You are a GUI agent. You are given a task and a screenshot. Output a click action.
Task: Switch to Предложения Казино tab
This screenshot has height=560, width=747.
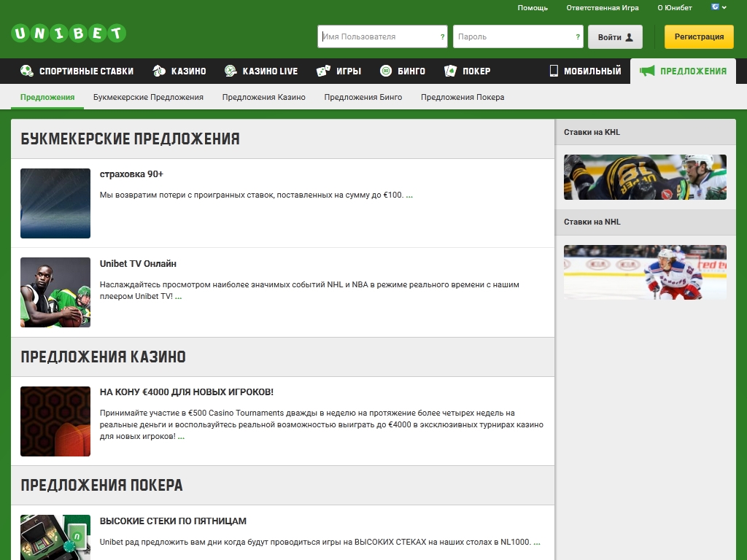pos(263,97)
